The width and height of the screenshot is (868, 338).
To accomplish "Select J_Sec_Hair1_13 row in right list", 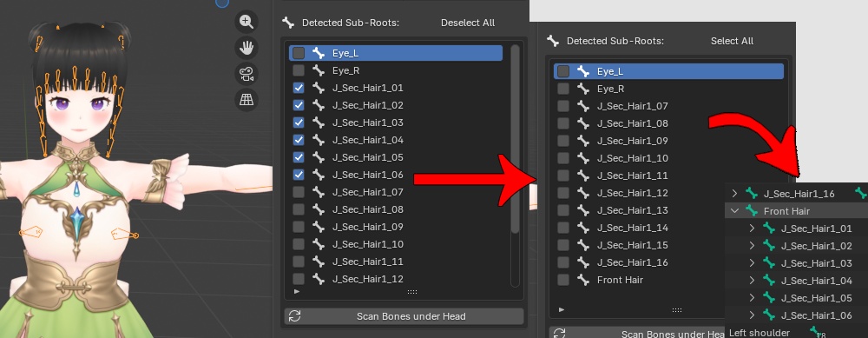I will point(640,210).
